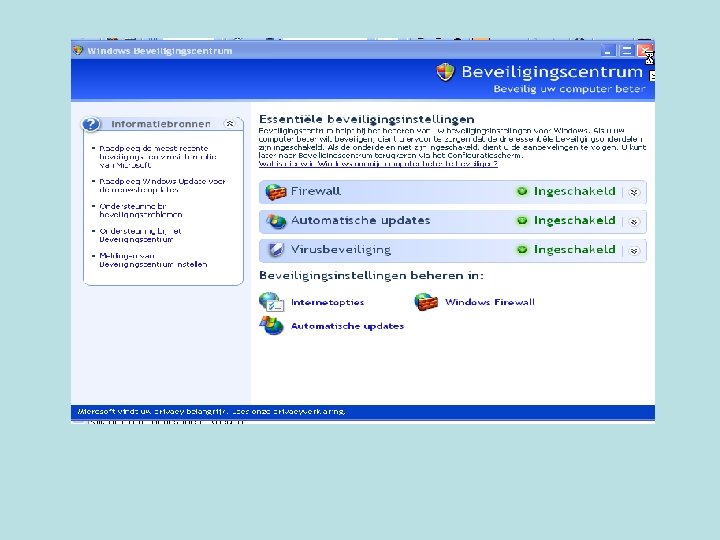The width and height of the screenshot is (720, 540).
Task: Click the Essentiële beveiligingsinstellingen heading
Action: point(366,119)
